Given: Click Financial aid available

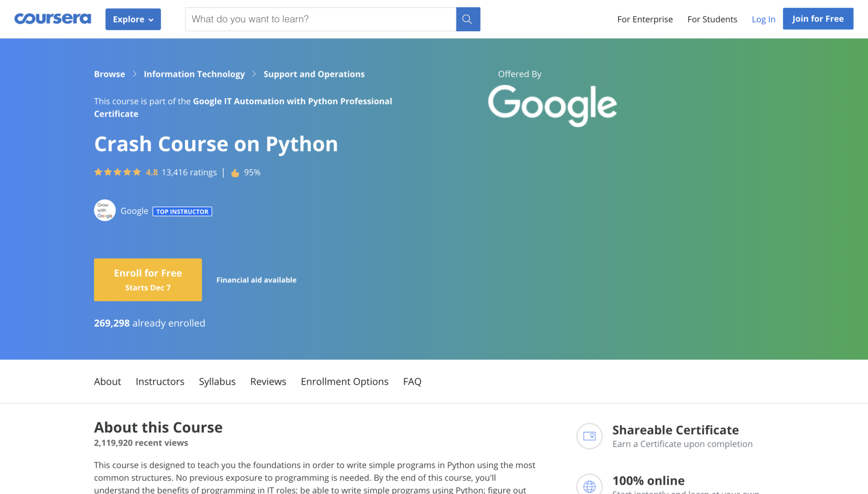Looking at the screenshot, I should pos(256,279).
